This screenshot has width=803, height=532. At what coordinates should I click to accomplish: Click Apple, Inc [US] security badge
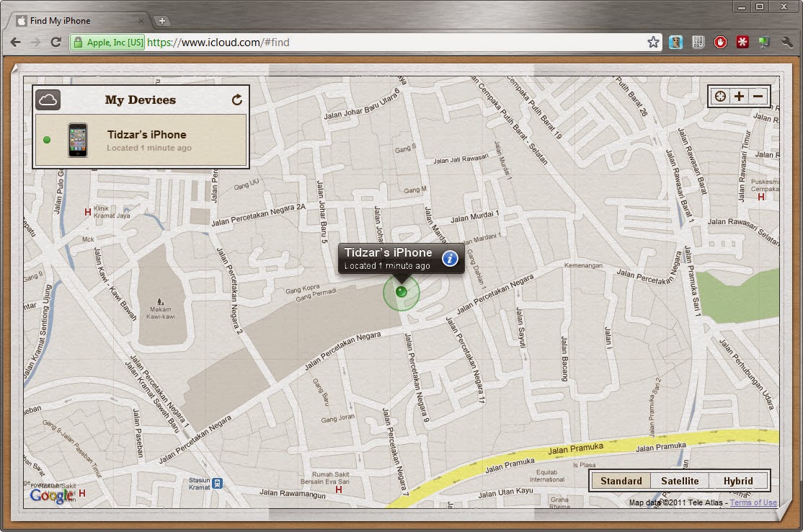[x=107, y=43]
